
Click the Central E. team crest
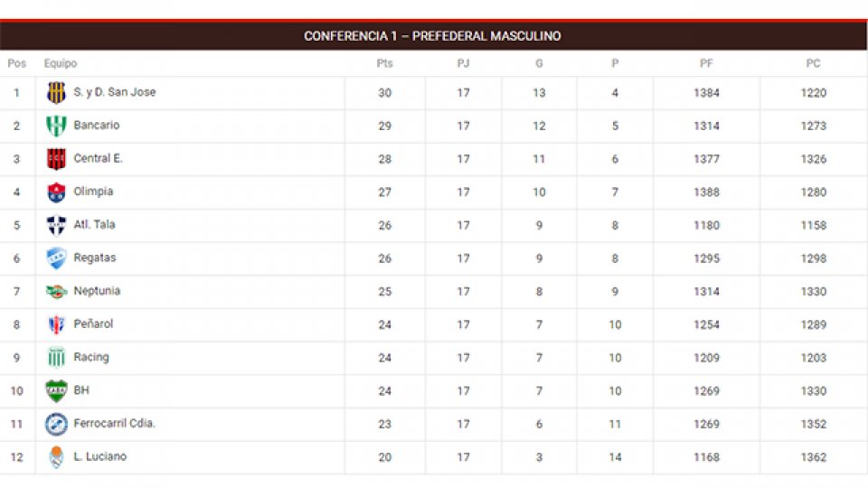56,159
